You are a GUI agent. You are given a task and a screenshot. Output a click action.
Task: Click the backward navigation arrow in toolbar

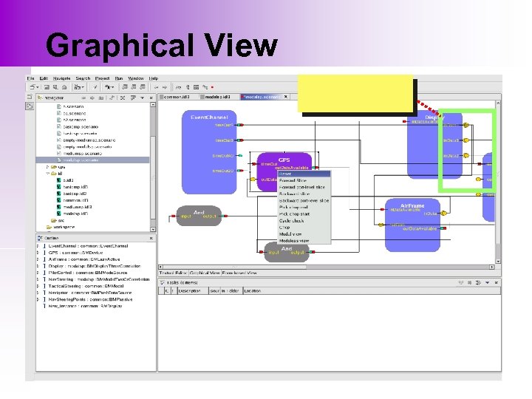(156, 87)
